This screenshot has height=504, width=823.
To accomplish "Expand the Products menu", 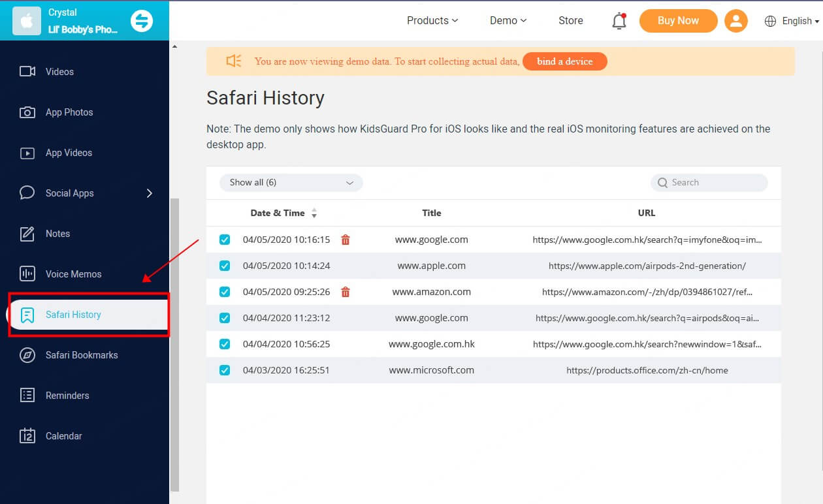I will pyautogui.click(x=432, y=21).
